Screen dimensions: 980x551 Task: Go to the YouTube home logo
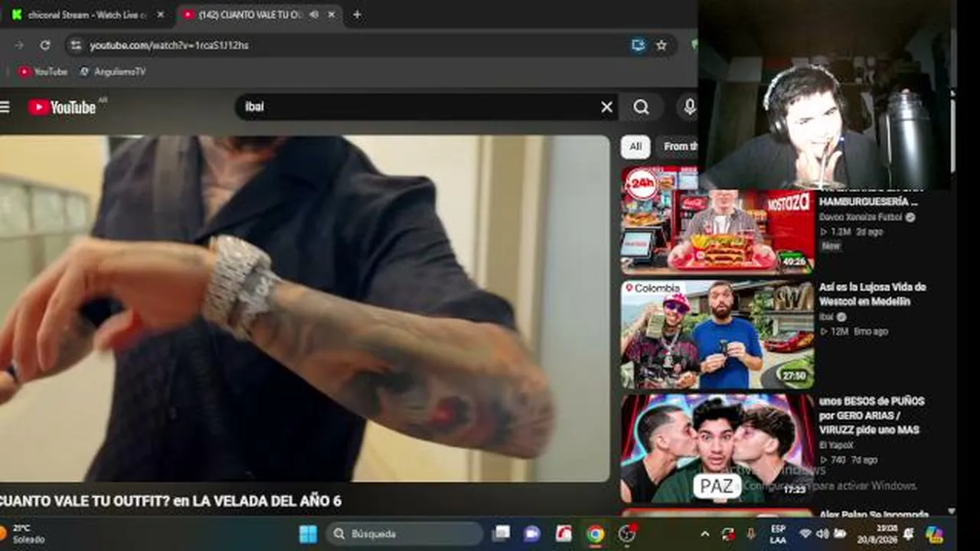click(x=62, y=107)
